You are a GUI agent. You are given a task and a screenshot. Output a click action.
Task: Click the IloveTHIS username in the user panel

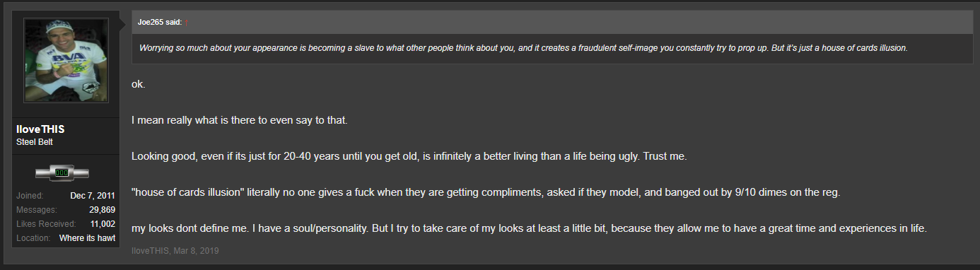click(40, 129)
